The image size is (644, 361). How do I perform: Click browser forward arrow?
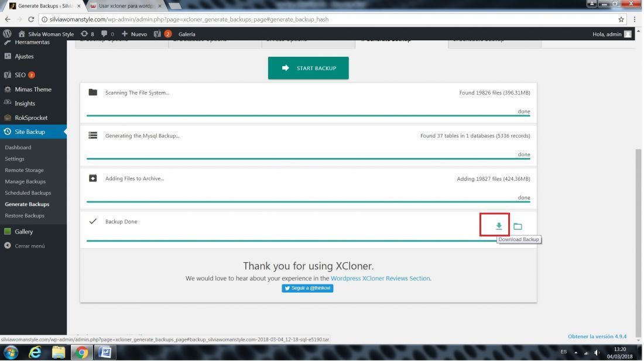pos(19,19)
